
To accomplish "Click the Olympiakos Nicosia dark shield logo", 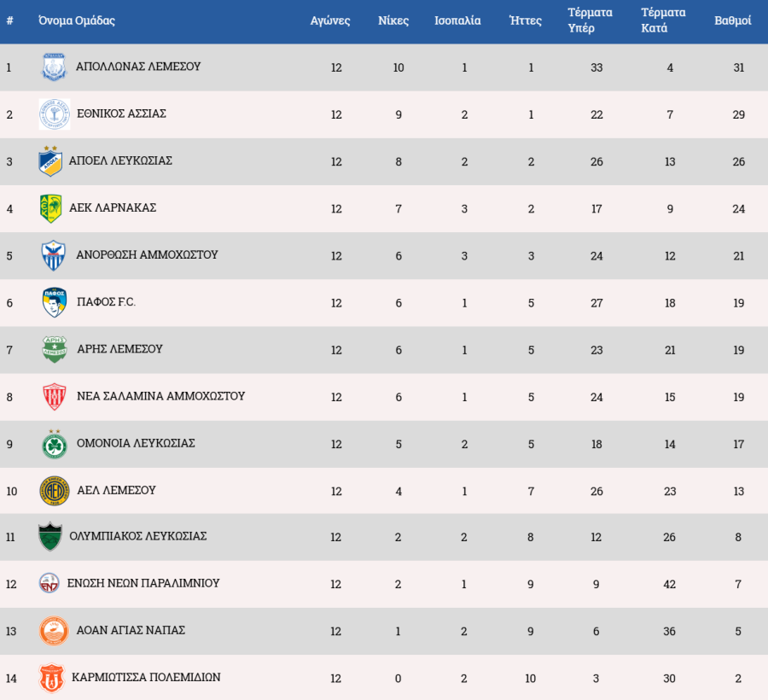I will click(x=50, y=537).
